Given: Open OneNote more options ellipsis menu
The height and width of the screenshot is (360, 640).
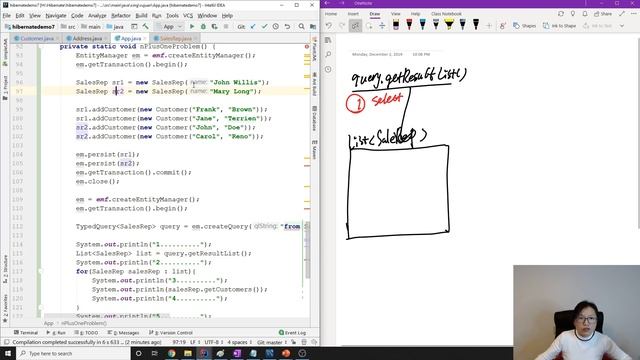Looking at the screenshot, I should 634,14.
